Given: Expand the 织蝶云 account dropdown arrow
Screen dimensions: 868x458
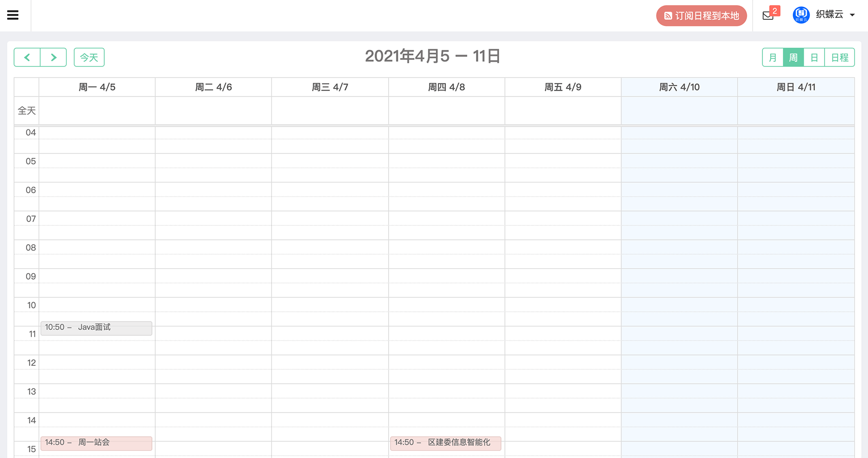Looking at the screenshot, I should coord(852,15).
